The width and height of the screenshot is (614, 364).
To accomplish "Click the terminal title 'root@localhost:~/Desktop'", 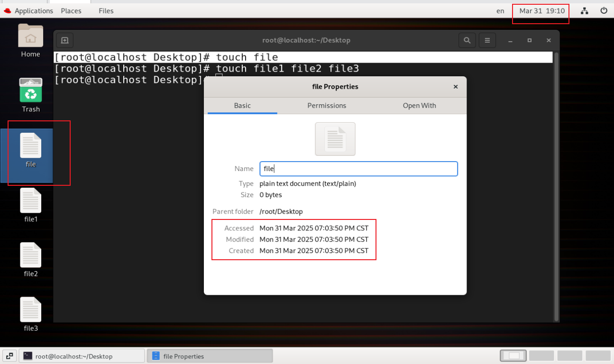I will click(x=306, y=40).
